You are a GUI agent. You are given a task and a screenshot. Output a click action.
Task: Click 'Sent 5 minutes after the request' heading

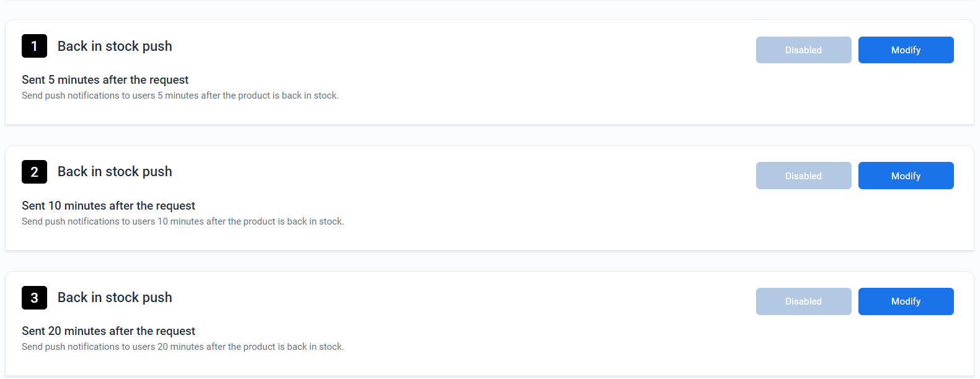pyautogui.click(x=105, y=80)
